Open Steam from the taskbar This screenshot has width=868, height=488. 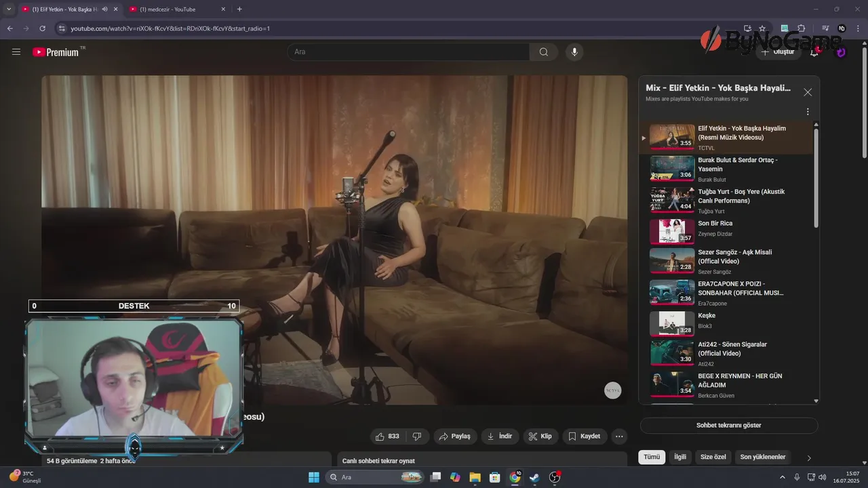pos(534,477)
